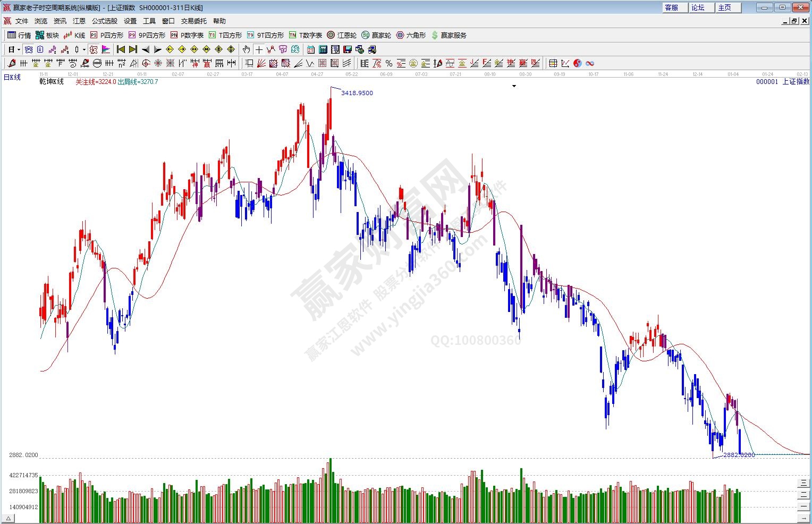The height and width of the screenshot is (524, 812).
Task: Open the 公式选股 menu
Action: 104,21
